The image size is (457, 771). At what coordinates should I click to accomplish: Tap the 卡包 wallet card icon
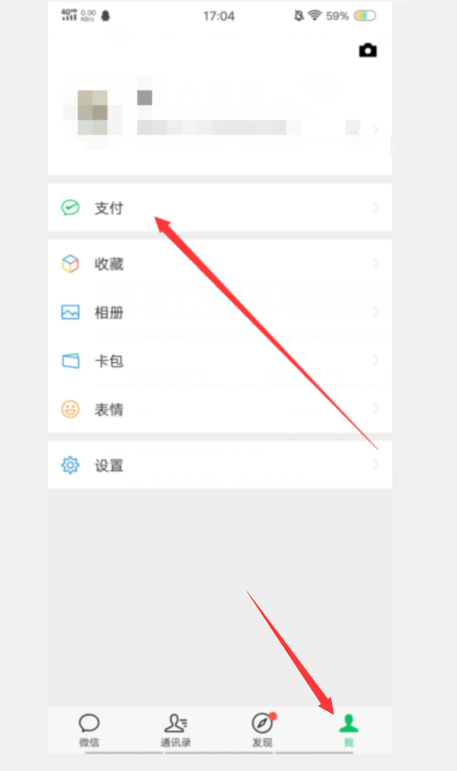70,360
